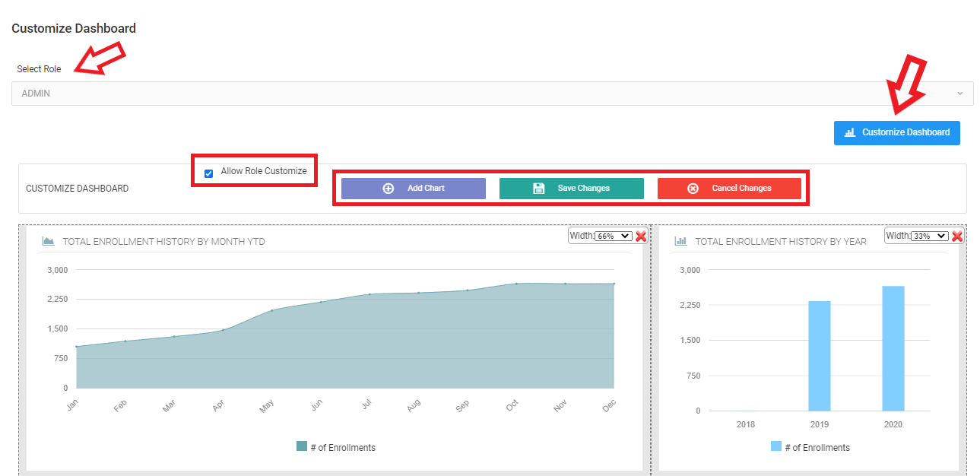Click the Select Role label
Screen dimensions: 980x476
[x=39, y=69]
